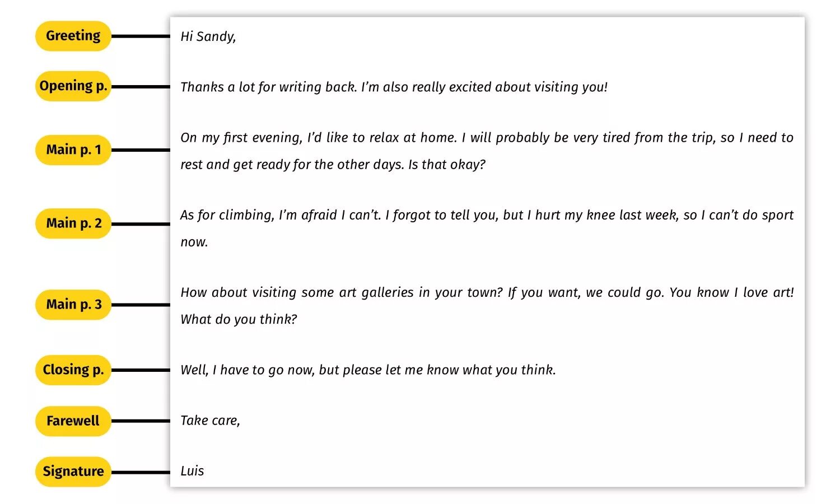Viewport: 840px width, 504px height.
Task: Click the line starting 'On my first evening'
Action: [486, 138]
